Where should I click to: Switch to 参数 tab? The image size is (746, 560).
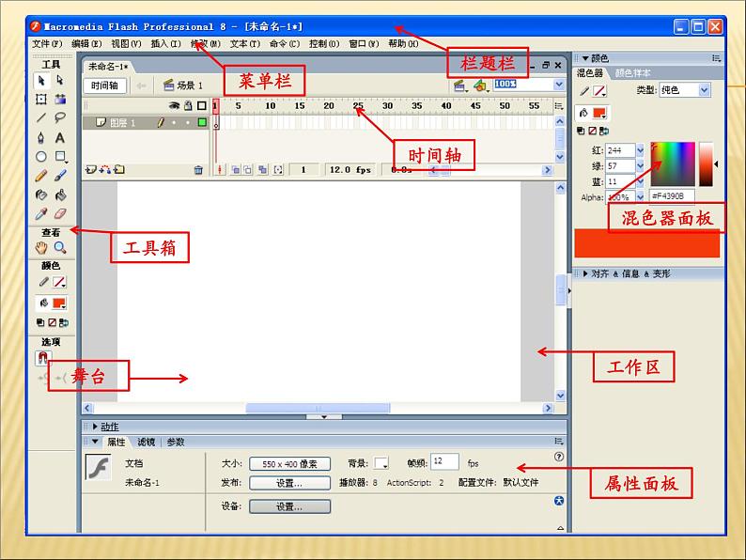[176, 442]
